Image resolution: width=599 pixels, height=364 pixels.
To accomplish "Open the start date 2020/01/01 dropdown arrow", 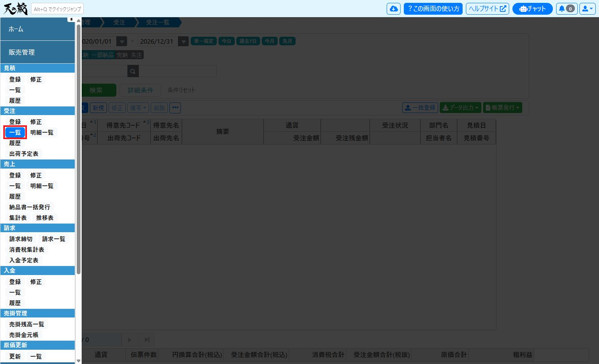I will click(122, 41).
